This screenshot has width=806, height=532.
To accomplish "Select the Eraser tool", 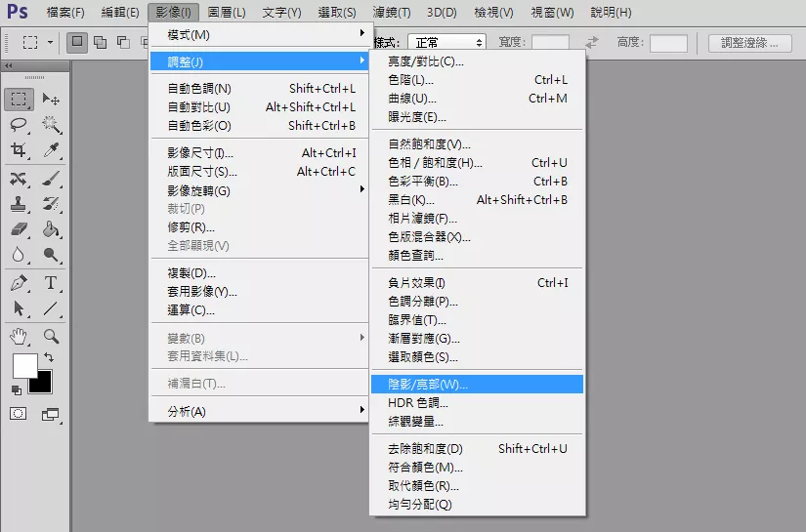I will coord(19,229).
